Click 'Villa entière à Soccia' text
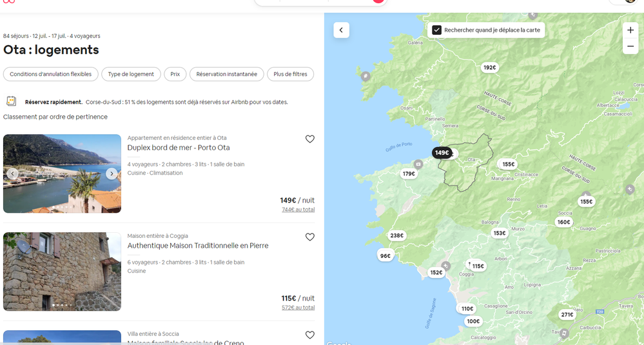The height and width of the screenshot is (345, 644). coord(153,334)
